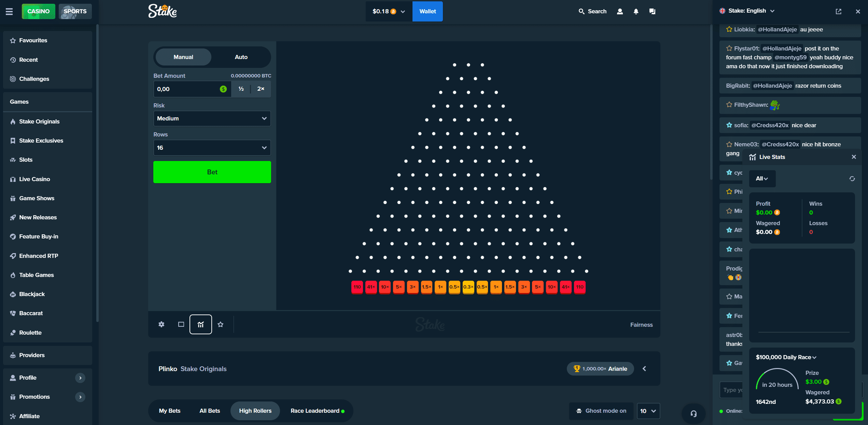Image resolution: width=868 pixels, height=425 pixels.
Task: Click the search magnifier icon
Action: [x=581, y=12]
